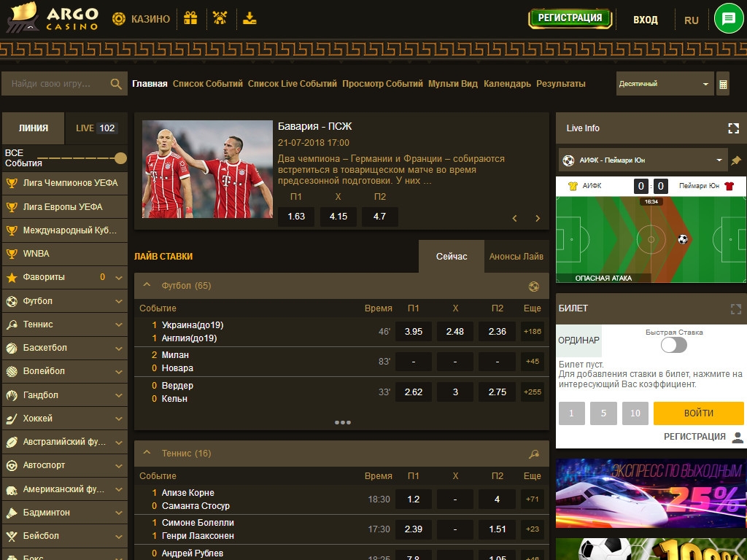
Task: Select the ОРДИНАР bet type
Action: [578, 341]
